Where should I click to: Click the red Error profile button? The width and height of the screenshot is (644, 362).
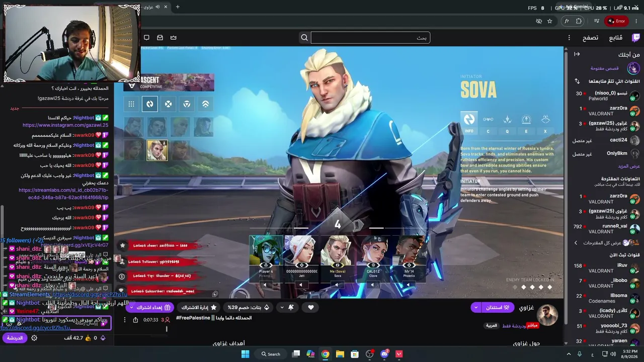click(x=616, y=21)
